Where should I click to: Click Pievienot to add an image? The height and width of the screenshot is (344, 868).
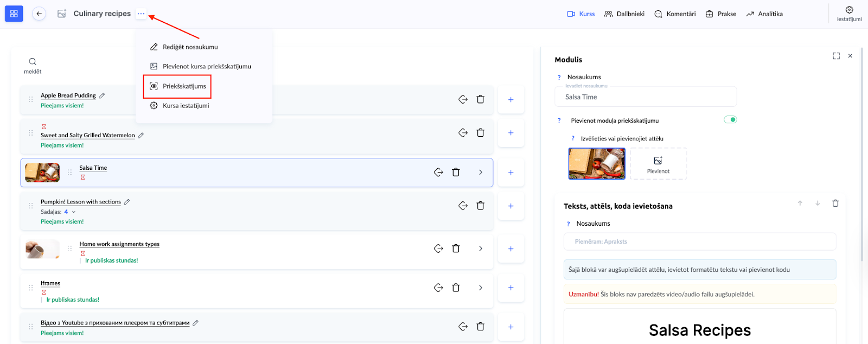658,164
